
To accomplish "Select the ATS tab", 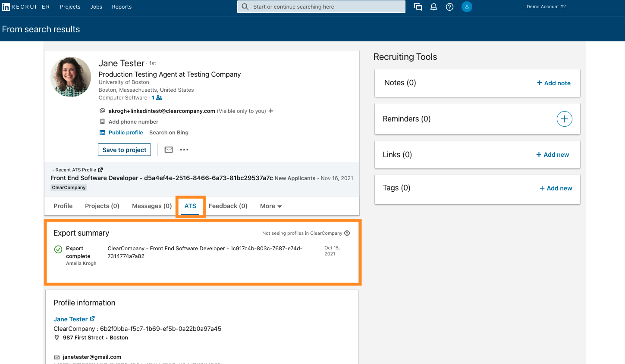I will point(190,206).
